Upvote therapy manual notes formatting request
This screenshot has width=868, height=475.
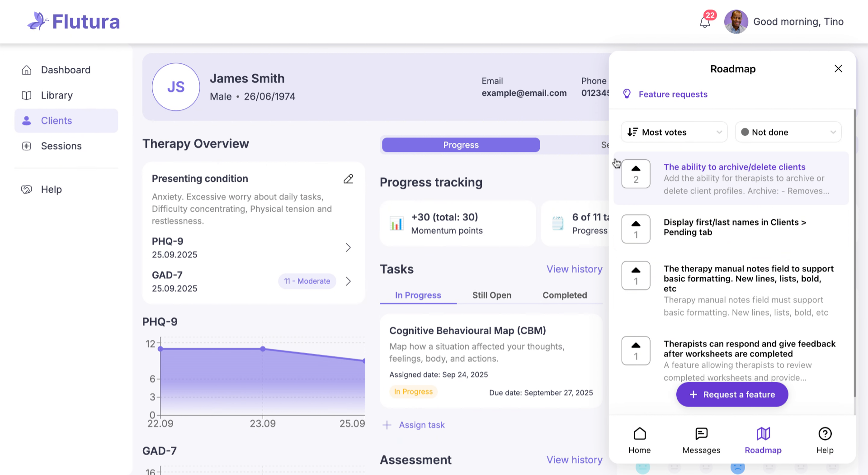click(636, 275)
